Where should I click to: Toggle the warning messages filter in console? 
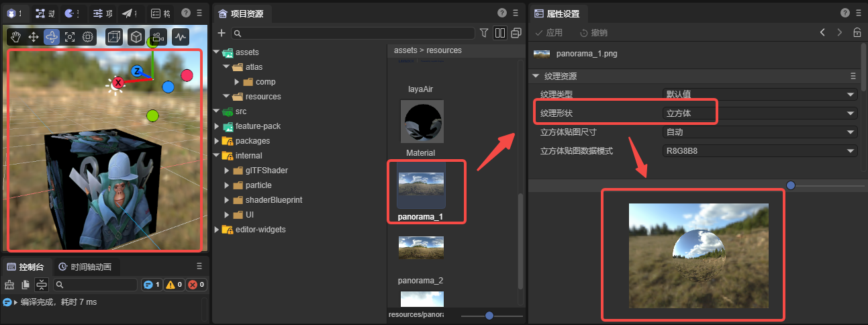click(174, 285)
